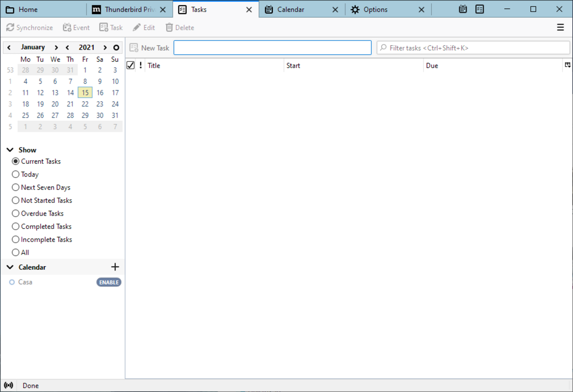Screen dimensions: 573x392
Task: Jump to today using the circle icon
Action: coord(116,48)
